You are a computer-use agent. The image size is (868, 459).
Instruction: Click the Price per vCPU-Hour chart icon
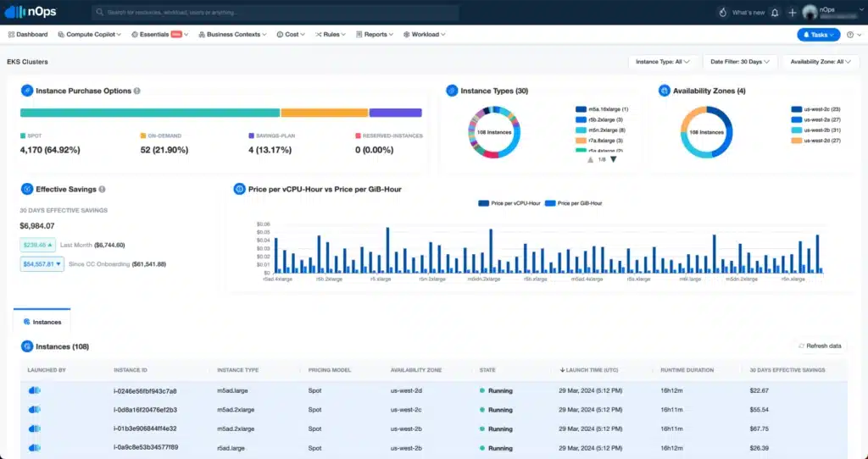point(239,189)
